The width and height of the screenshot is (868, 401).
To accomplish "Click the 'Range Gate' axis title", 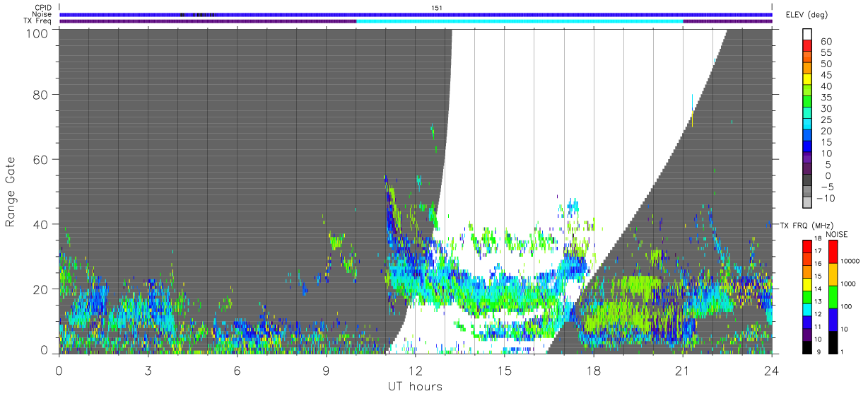I will pyautogui.click(x=11, y=192).
